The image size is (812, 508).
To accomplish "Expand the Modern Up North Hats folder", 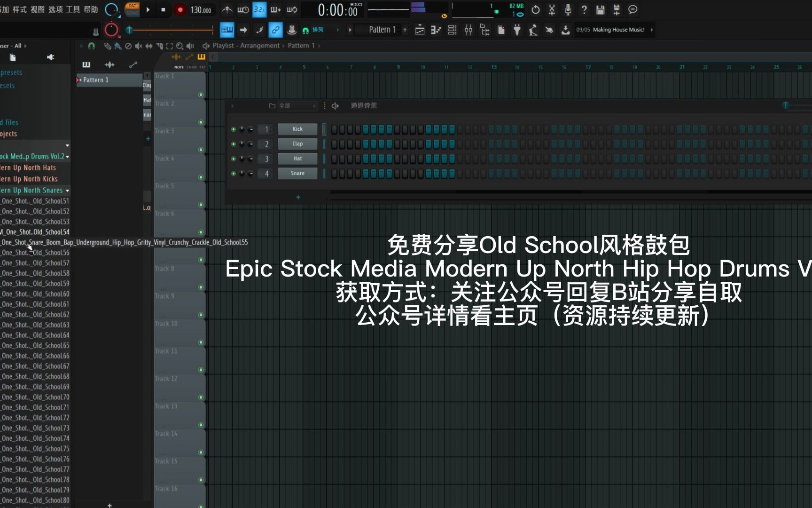I will [x=35, y=167].
